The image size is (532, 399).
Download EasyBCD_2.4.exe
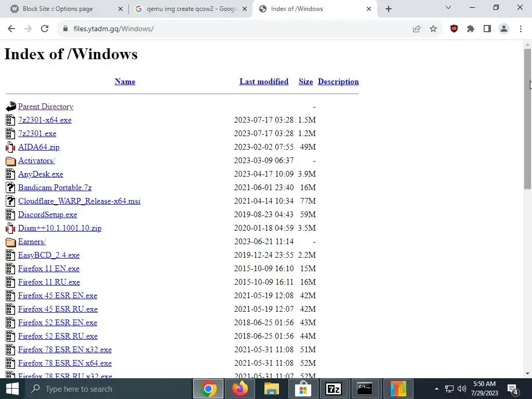pos(48,255)
